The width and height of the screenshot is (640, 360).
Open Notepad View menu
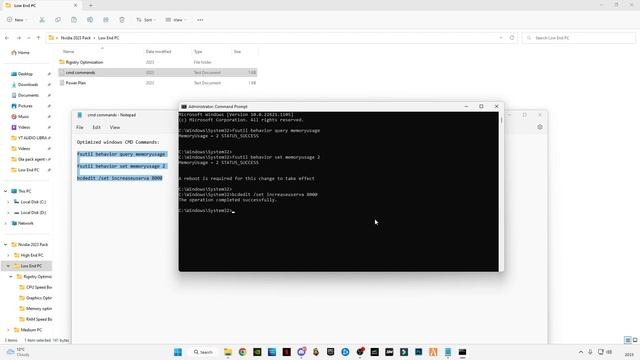(115, 127)
